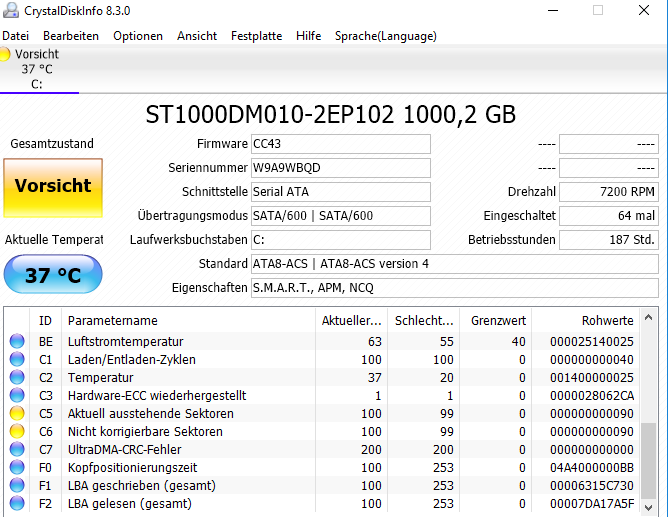Click the Parametername column header
668x517 pixels.
click(188, 320)
